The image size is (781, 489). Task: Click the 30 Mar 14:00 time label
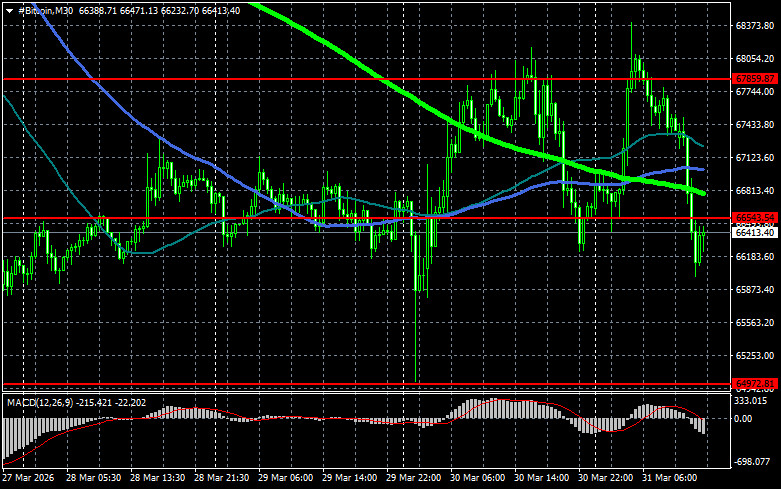(541, 478)
